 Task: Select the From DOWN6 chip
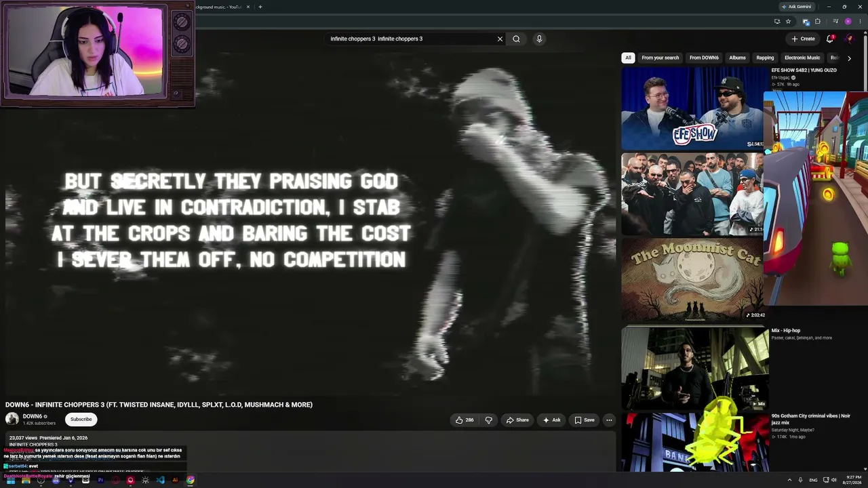click(x=704, y=58)
